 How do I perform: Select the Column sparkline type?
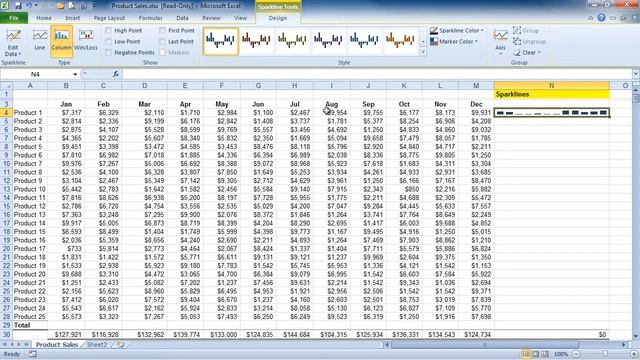tap(61, 40)
